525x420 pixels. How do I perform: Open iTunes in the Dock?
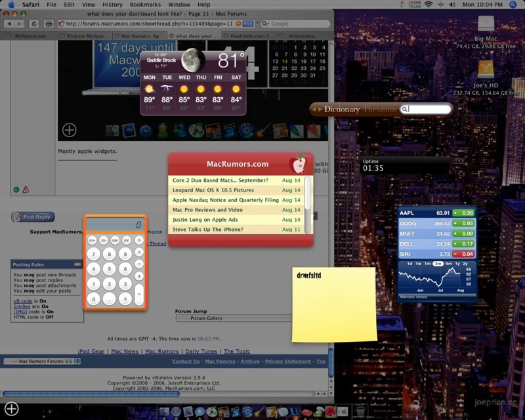212,411
